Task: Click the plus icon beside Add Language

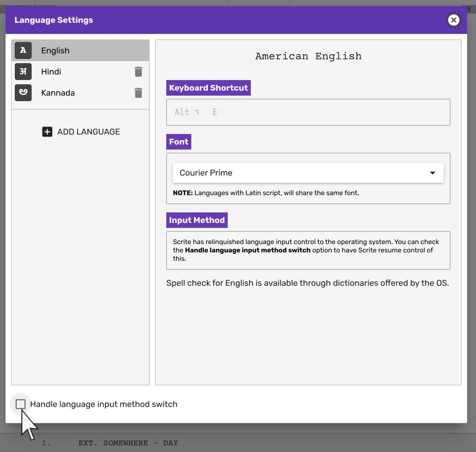Action: 47,132
